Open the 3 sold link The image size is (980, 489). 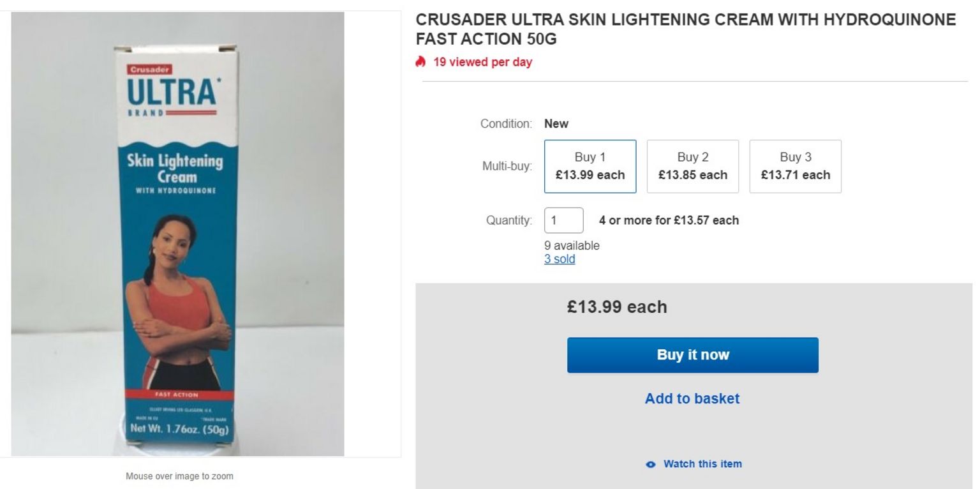[x=560, y=259]
